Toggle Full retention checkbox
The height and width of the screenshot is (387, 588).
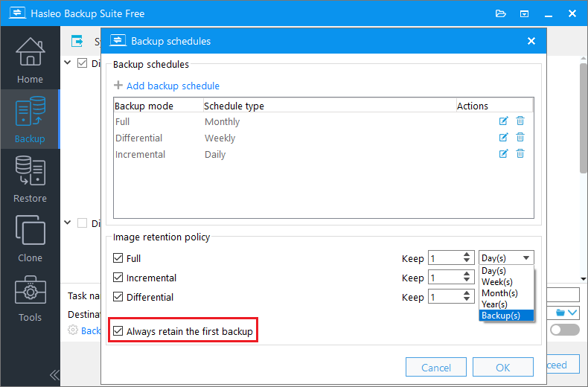[118, 258]
